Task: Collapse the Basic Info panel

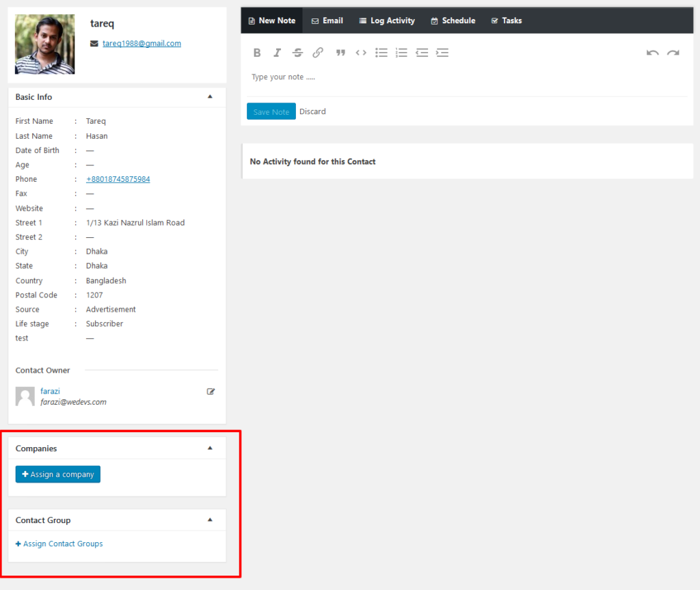Action: [x=210, y=97]
